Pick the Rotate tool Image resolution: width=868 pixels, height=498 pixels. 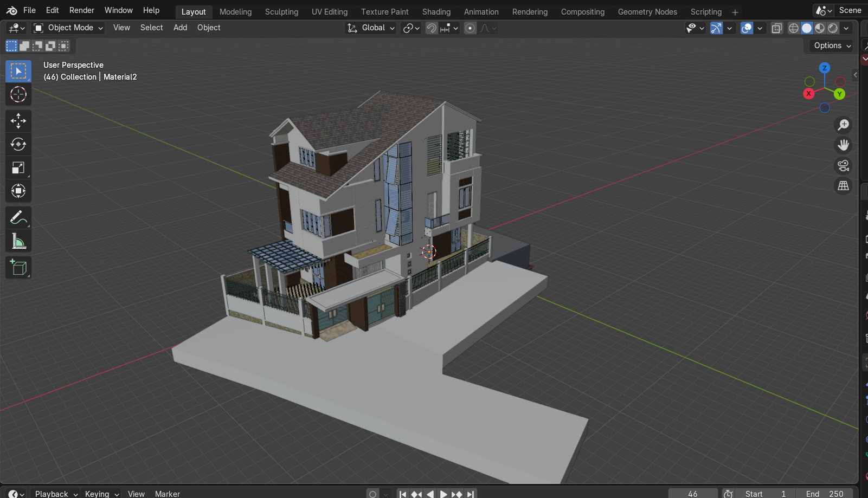18,144
